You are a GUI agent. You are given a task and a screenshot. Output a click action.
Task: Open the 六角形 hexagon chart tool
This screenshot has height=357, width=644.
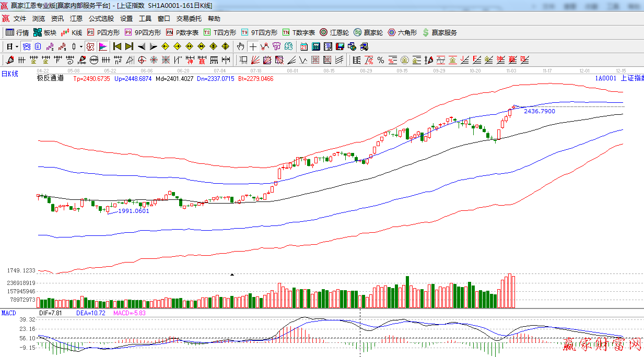click(x=402, y=32)
